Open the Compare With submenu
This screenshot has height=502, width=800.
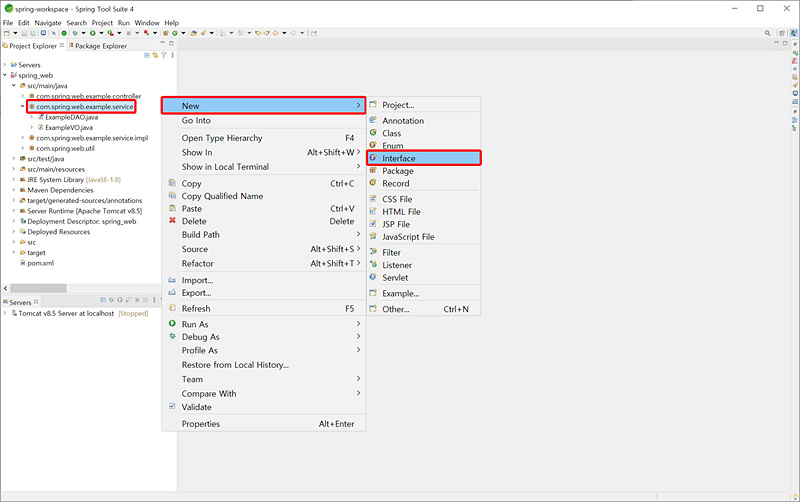point(264,393)
